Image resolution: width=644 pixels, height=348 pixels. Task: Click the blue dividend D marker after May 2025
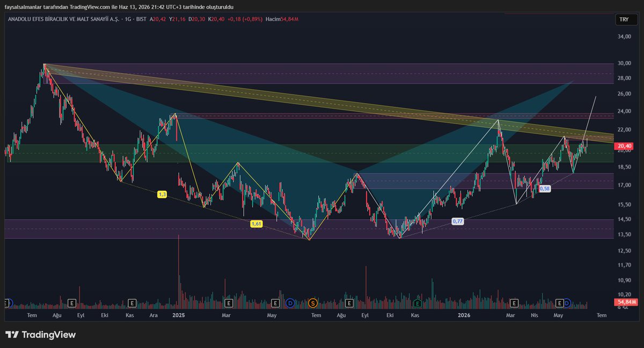(x=290, y=303)
